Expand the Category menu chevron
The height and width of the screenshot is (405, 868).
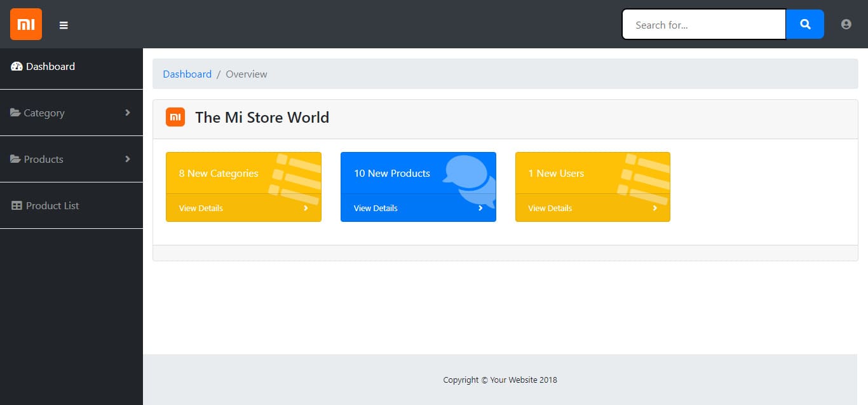(x=128, y=113)
